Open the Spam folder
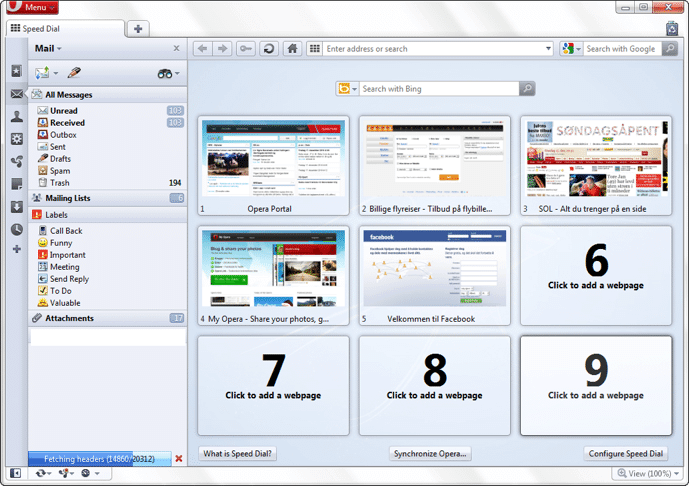This screenshot has height=486, width=689. pyautogui.click(x=110, y=170)
